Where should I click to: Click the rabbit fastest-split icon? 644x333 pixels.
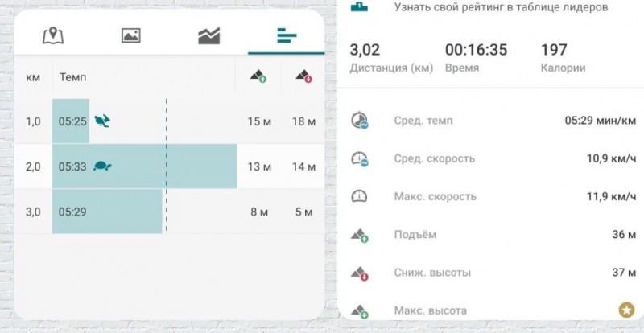coord(102,121)
